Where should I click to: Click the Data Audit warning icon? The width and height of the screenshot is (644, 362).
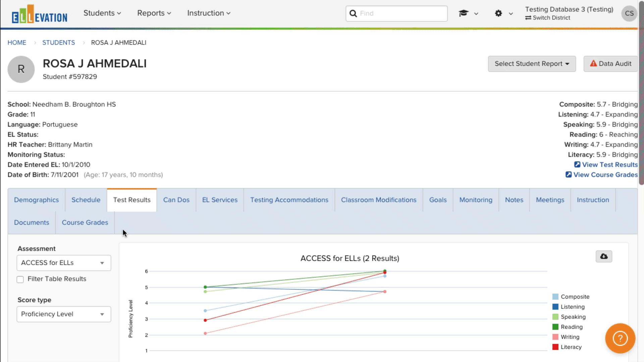593,63
